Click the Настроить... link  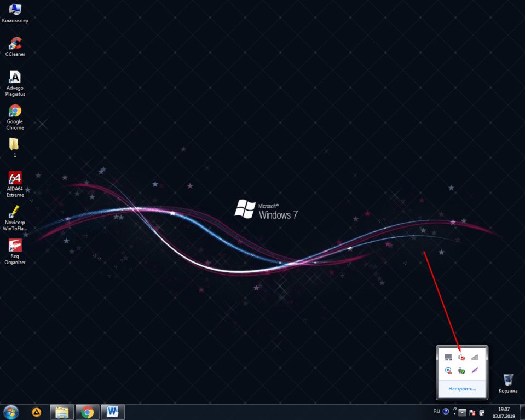point(462,389)
